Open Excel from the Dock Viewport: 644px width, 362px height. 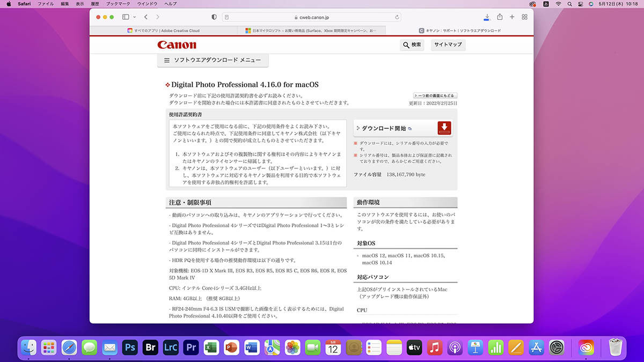211,348
